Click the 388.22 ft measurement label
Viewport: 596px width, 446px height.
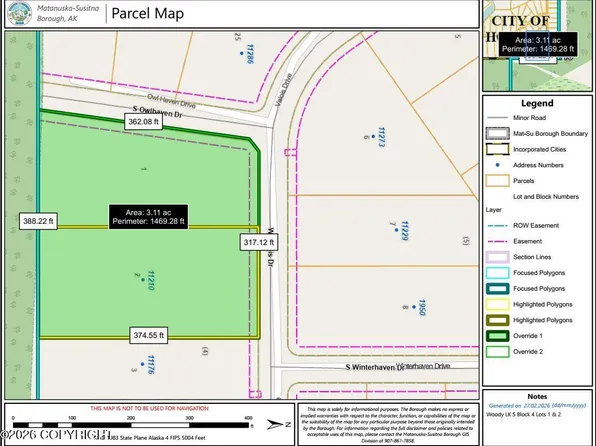[38, 221]
